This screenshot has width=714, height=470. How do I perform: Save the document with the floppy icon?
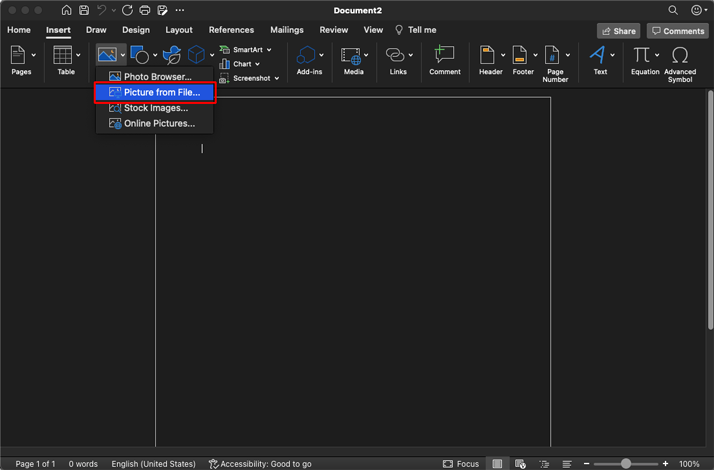coord(84,10)
